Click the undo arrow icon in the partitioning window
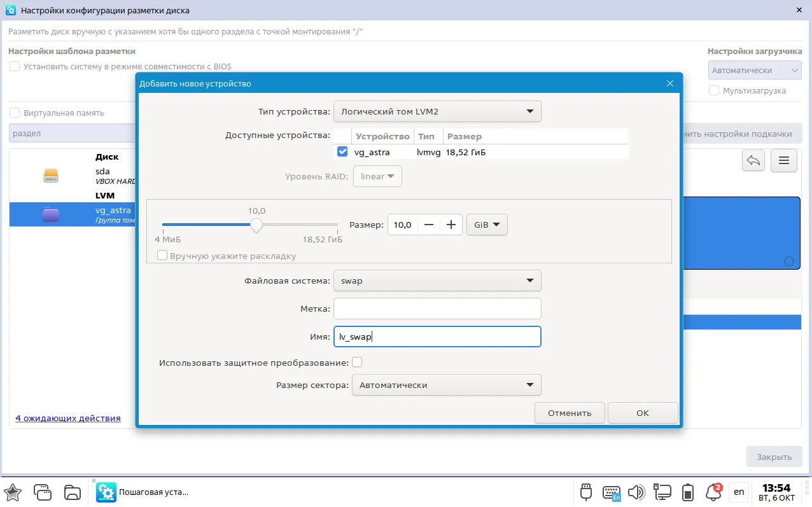This screenshot has height=507, width=812. pyautogui.click(x=753, y=161)
